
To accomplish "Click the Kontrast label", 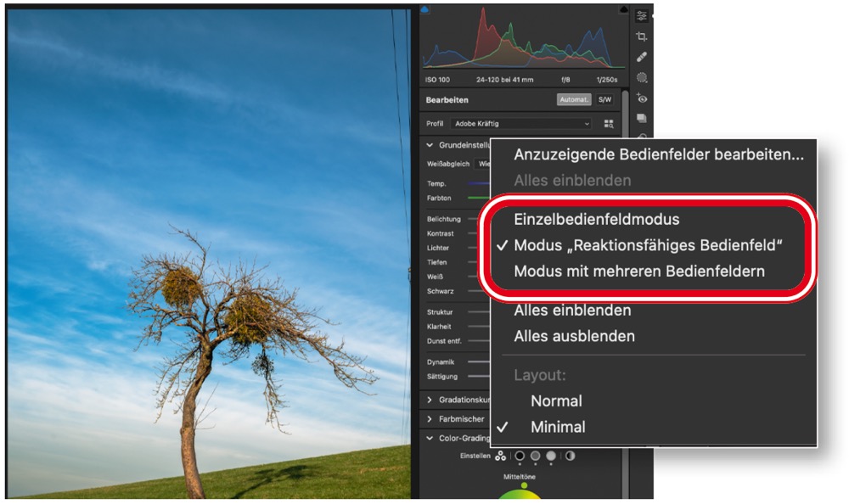I will [x=440, y=234].
